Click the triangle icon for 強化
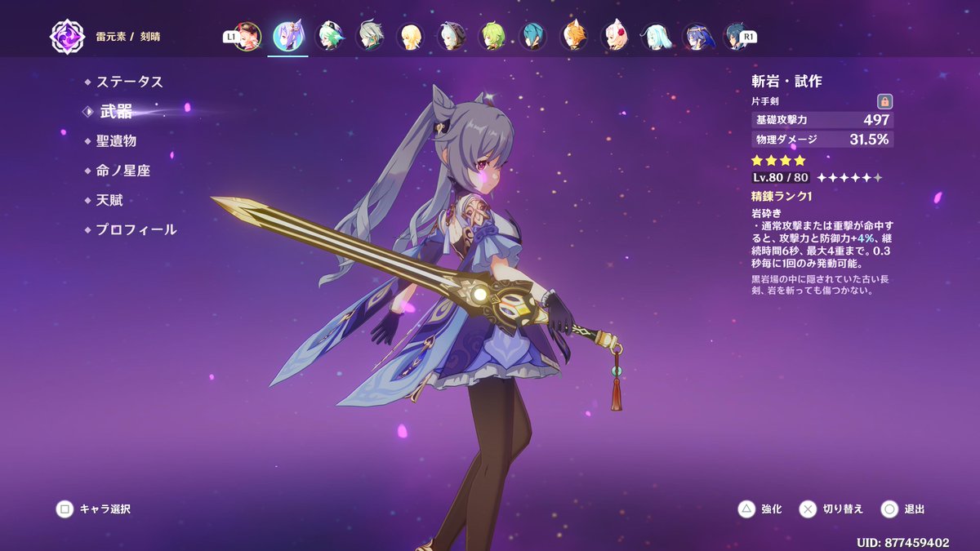Viewport: 980px width, 551px height. point(746,509)
